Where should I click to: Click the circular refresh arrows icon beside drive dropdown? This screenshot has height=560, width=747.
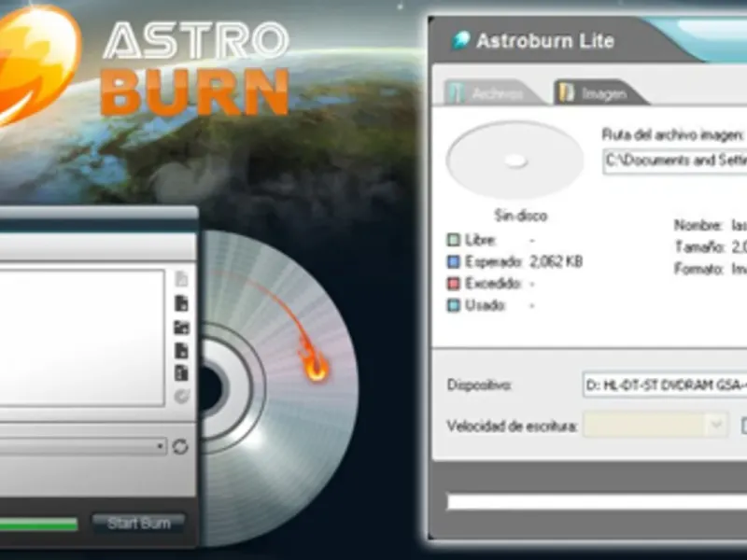[180, 447]
